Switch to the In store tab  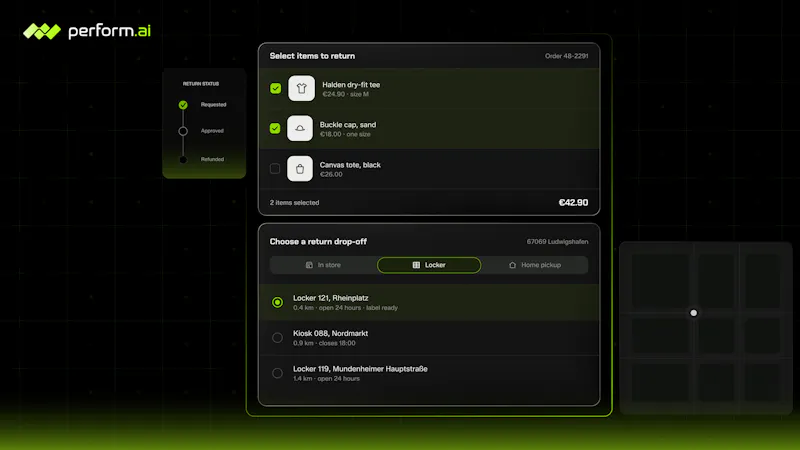click(x=323, y=265)
